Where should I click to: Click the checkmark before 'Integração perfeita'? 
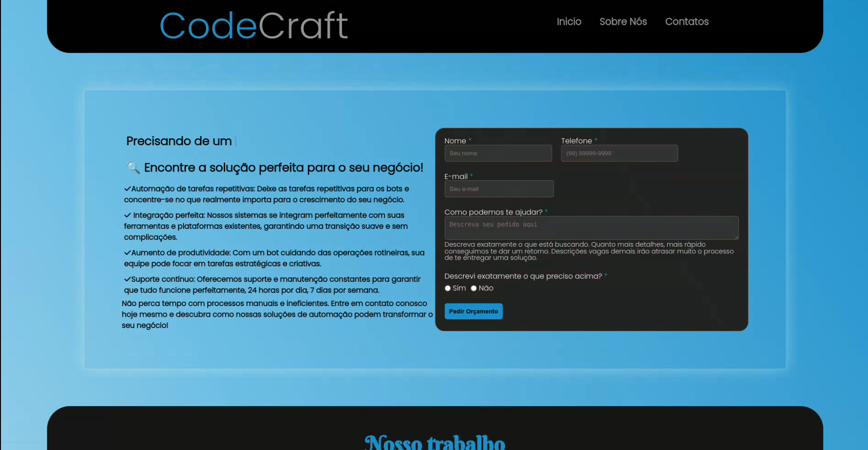pos(127,215)
